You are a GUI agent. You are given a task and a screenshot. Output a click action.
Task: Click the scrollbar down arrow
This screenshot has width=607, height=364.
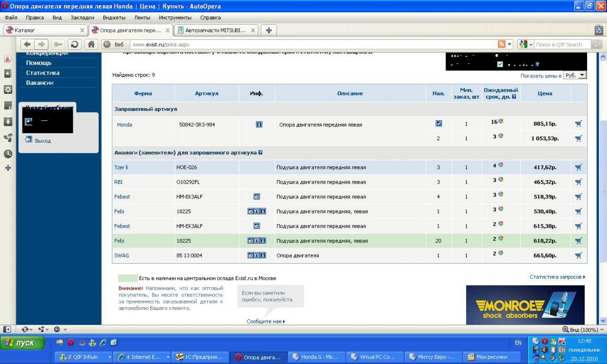point(603,321)
